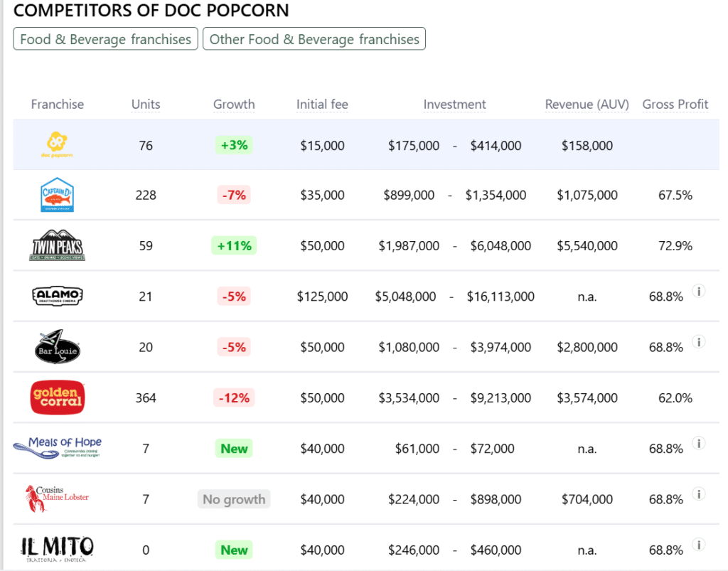Click the No growth badge

[x=234, y=498]
